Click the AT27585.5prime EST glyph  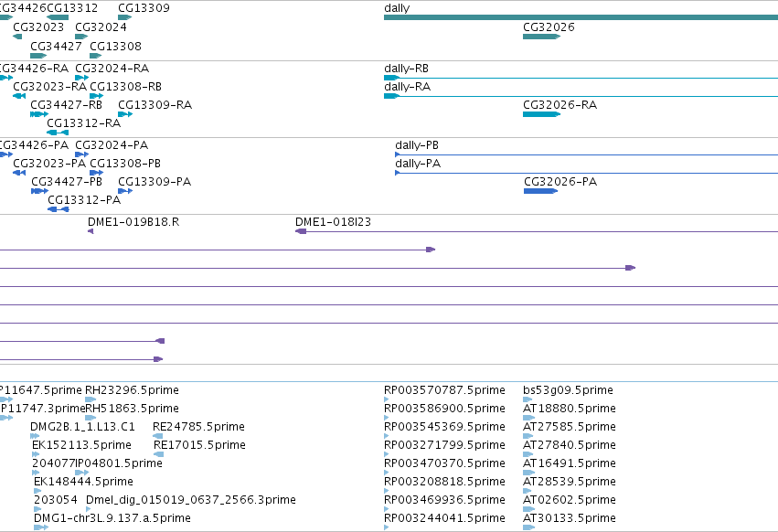[528, 436]
